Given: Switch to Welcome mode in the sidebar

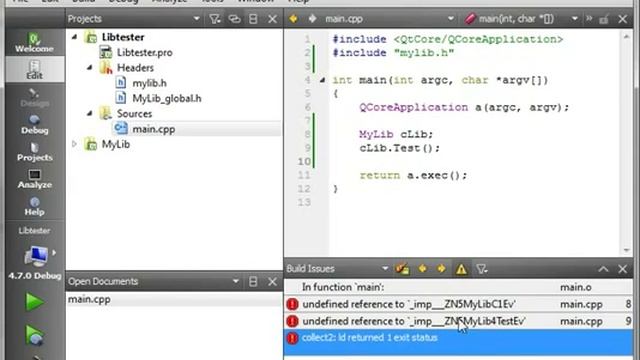Looking at the screenshot, I should (x=34, y=43).
